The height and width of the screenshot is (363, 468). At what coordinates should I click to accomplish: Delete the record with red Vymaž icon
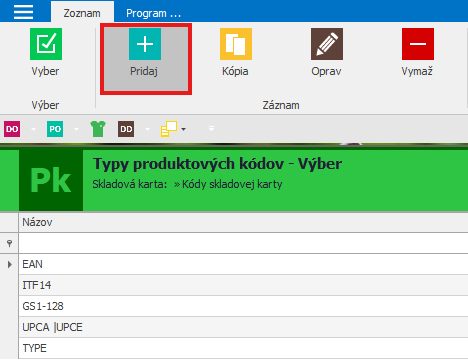(418, 44)
